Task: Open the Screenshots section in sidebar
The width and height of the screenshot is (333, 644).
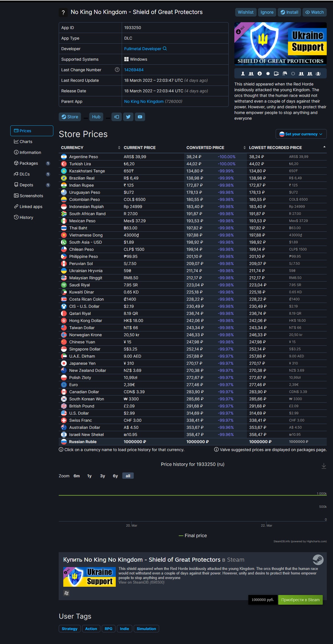Action: point(32,196)
